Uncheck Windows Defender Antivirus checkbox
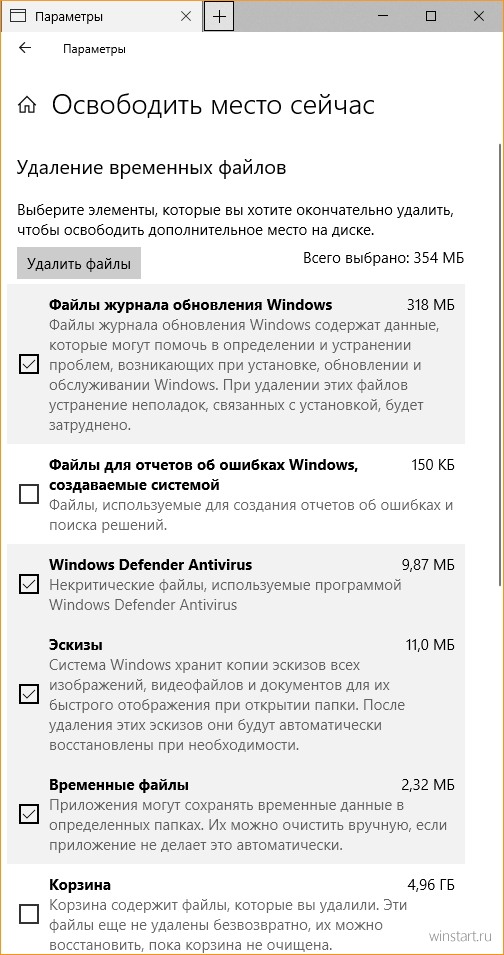Image resolution: width=504 pixels, height=955 pixels. (29, 584)
